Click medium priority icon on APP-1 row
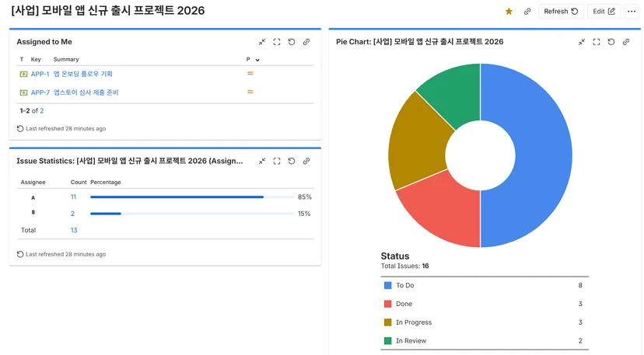Screen dimensions: 644x355 (250, 74)
